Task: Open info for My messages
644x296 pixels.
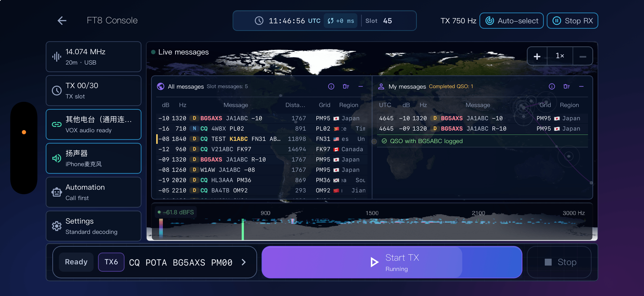Action: tap(552, 86)
